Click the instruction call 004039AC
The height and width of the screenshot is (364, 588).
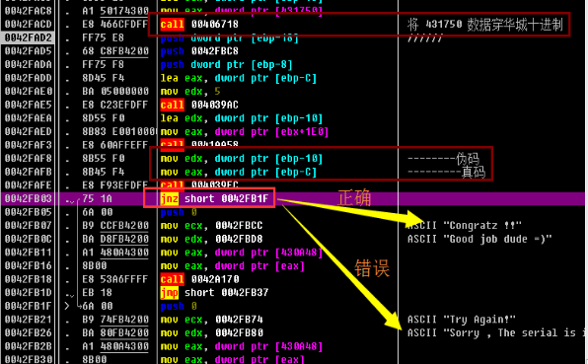click(x=199, y=105)
